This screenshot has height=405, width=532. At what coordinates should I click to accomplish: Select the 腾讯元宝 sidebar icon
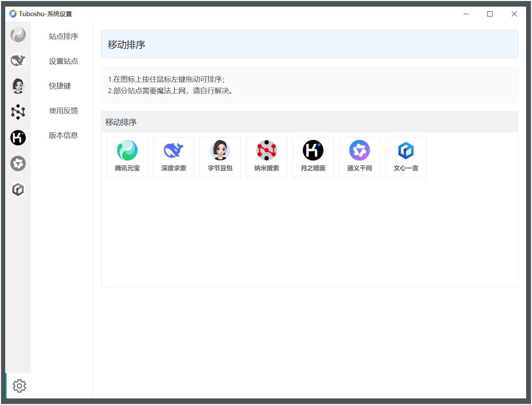(x=18, y=34)
